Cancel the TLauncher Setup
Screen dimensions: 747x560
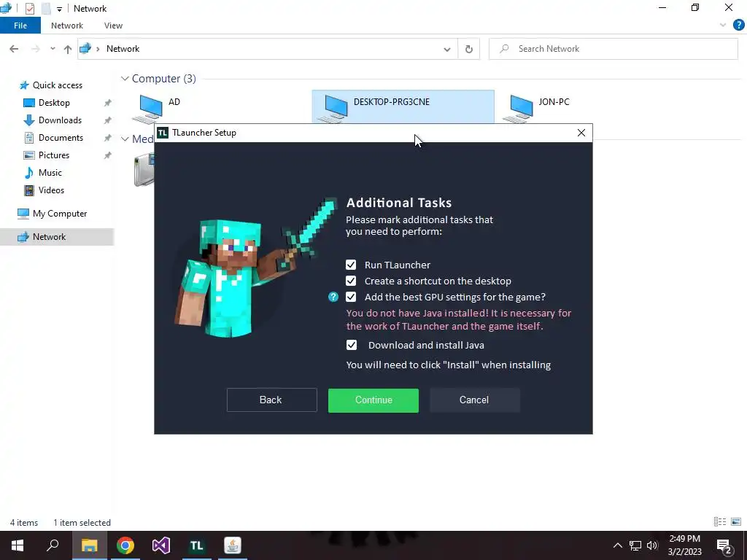pyautogui.click(x=474, y=400)
